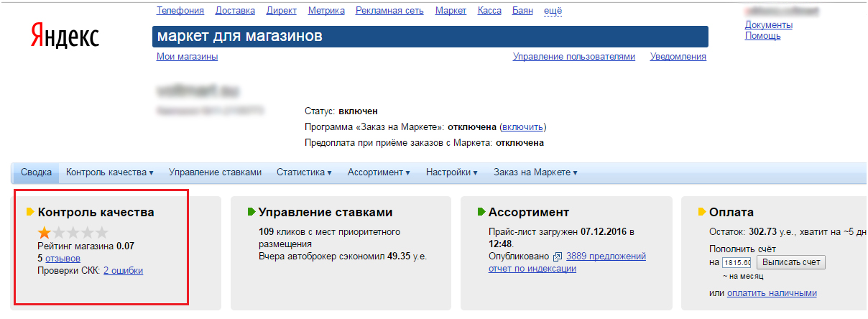This screenshot has width=868, height=319.
Task: Open the 3889 предложений link
Action: (606, 256)
